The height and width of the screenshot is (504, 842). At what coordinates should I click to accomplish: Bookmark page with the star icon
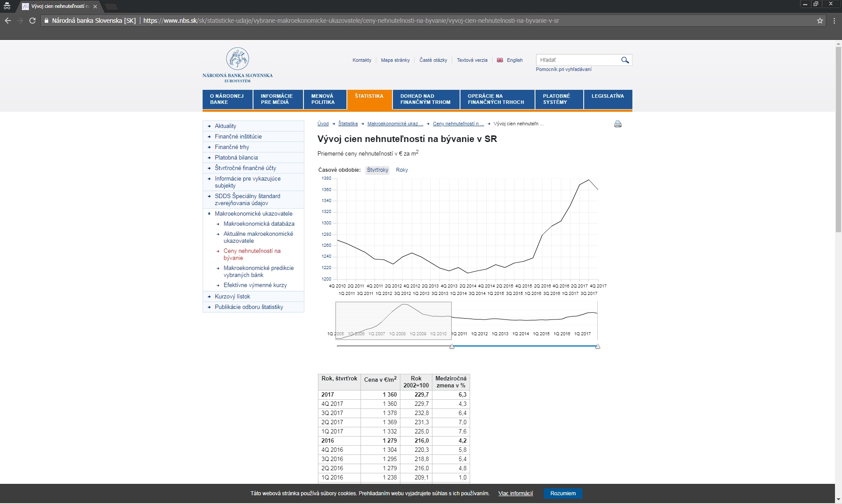(x=820, y=21)
